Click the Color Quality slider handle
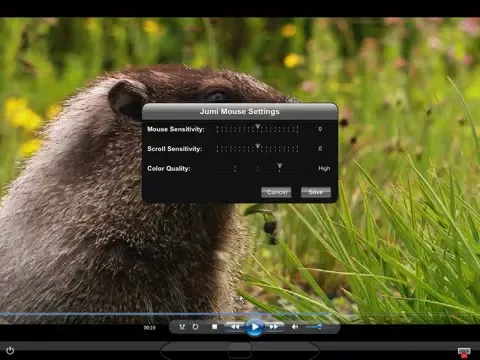Screen dimensions: 480x360 tap(280, 166)
